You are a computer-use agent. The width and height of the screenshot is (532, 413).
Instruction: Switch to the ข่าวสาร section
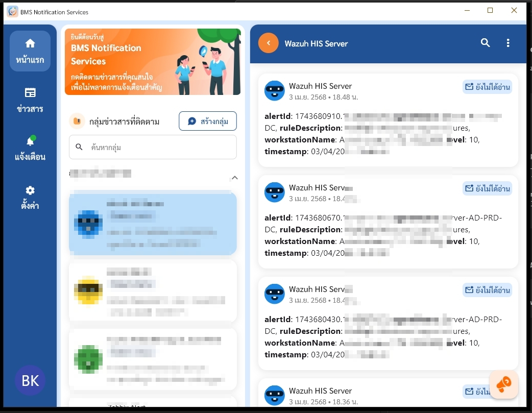pos(30,100)
